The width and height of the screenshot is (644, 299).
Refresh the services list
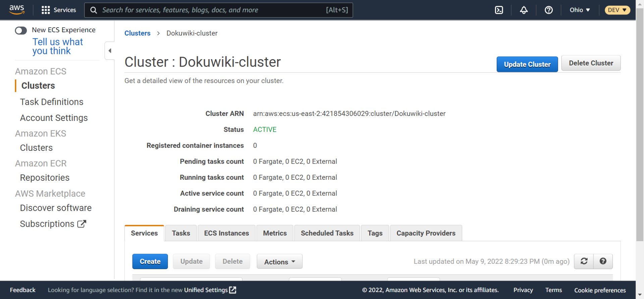coord(584,261)
